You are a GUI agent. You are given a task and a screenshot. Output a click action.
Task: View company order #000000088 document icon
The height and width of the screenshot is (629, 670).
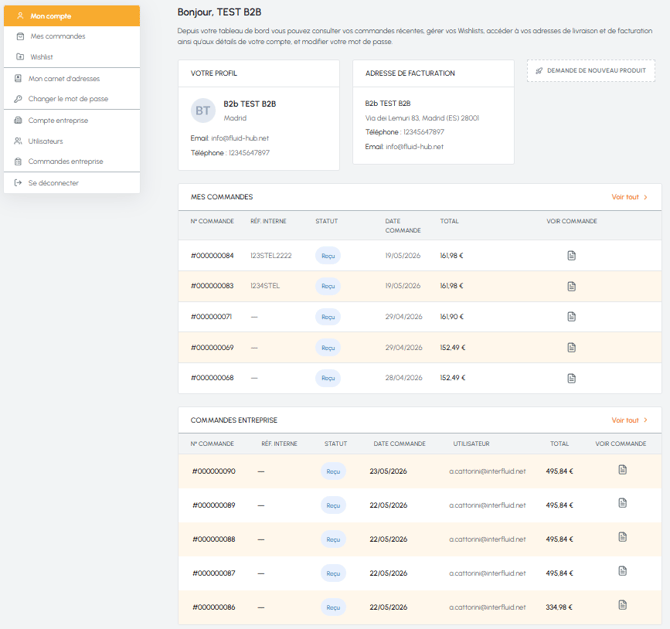(x=623, y=537)
